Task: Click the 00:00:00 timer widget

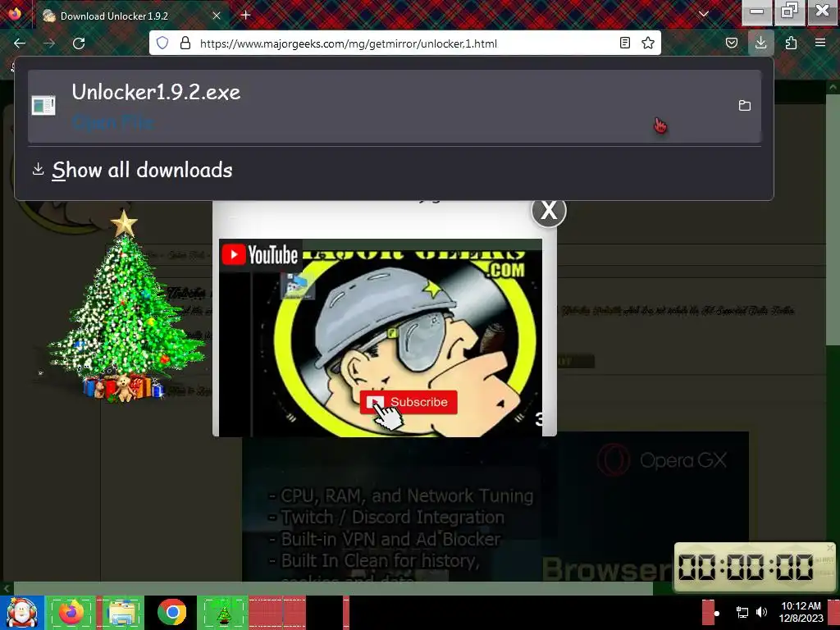Action: click(755, 568)
